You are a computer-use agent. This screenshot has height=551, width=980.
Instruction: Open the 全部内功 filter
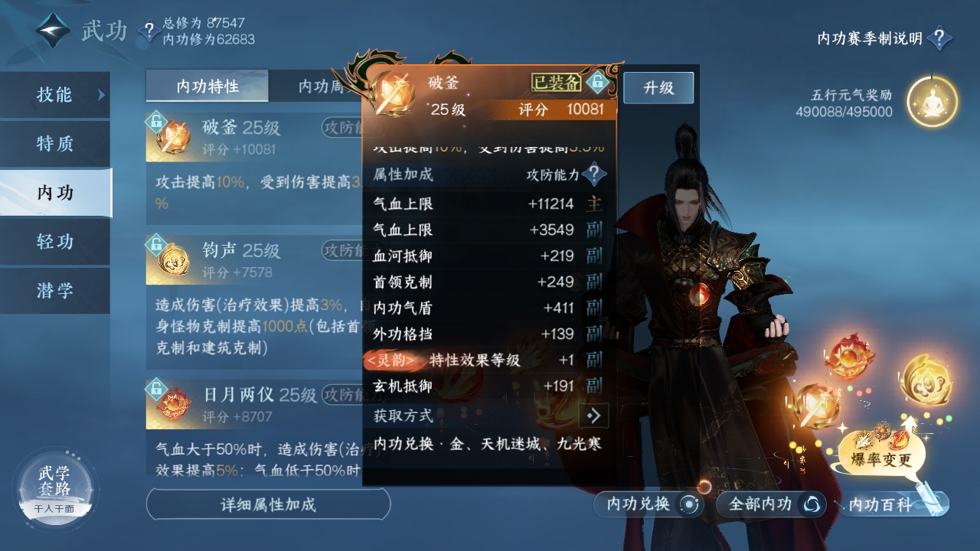coord(771,504)
